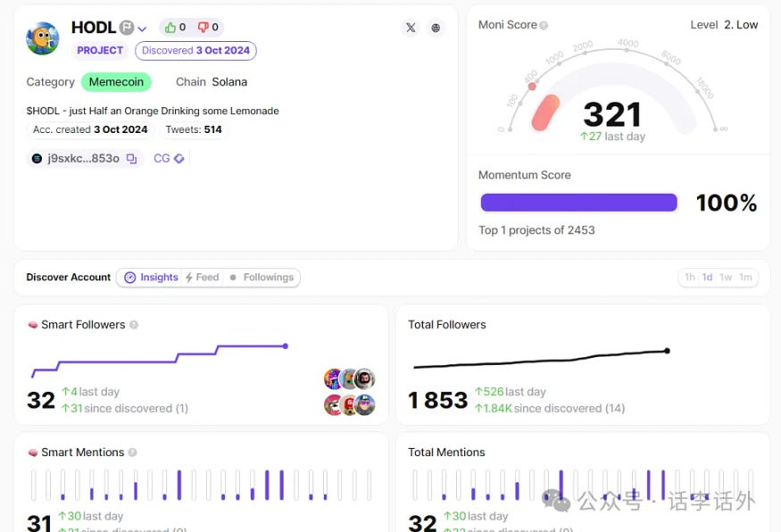Click the 321 Moni Score value
This screenshot has height=532, width=781.
(x=612, y=114)
